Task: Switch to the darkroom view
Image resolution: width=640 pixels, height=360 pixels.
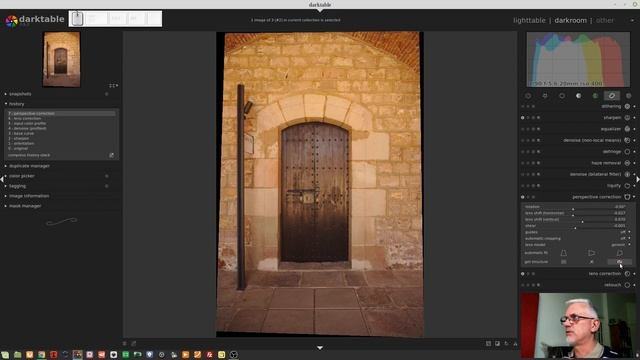Action: [x=570, y=20]
